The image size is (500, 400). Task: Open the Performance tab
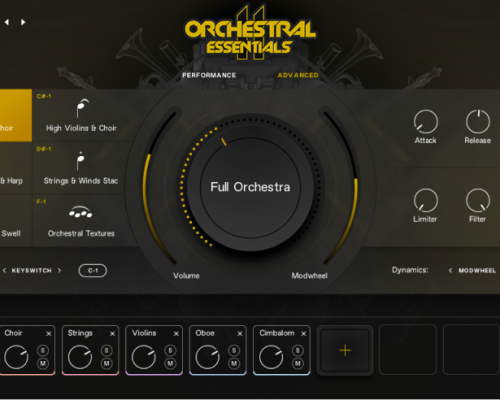tap(209, 75)
